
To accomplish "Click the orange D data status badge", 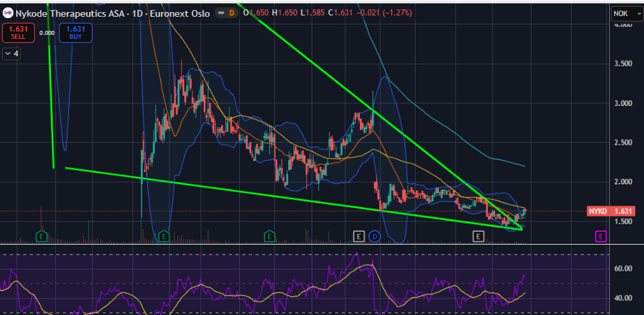I will [232, 13].
